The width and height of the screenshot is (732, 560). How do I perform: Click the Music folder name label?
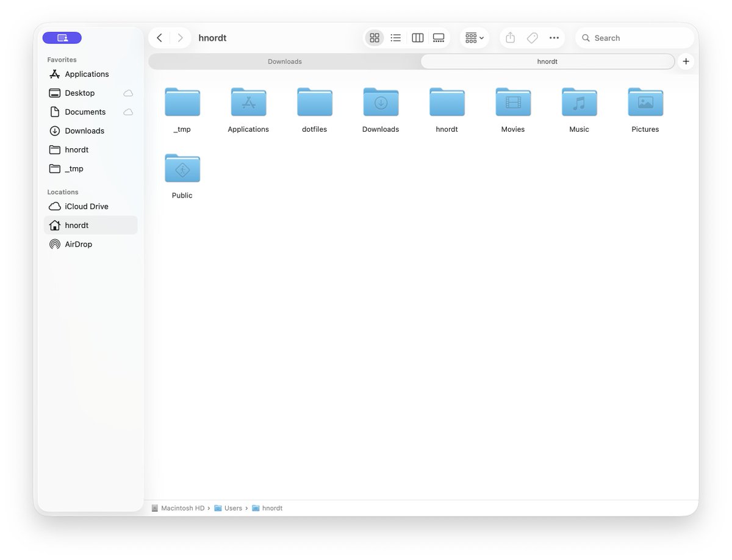[579, 129]
